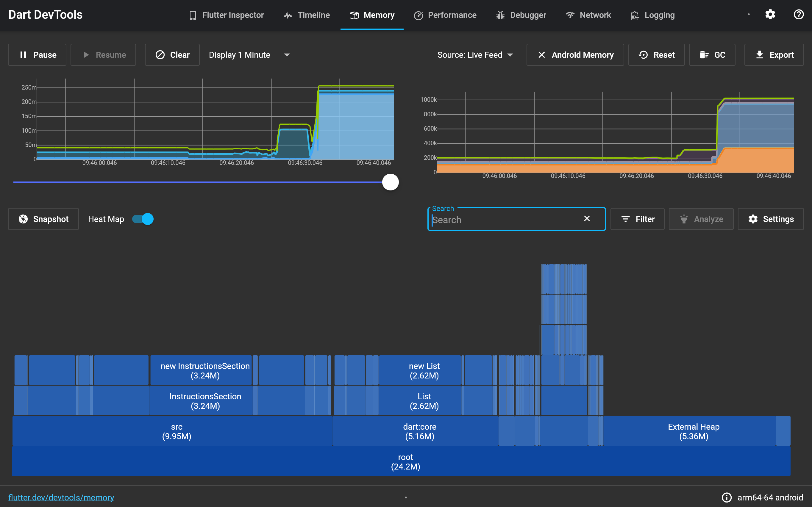Clear the search field using X icon
This screenshot has height=507, width=812.
point(587,219)
